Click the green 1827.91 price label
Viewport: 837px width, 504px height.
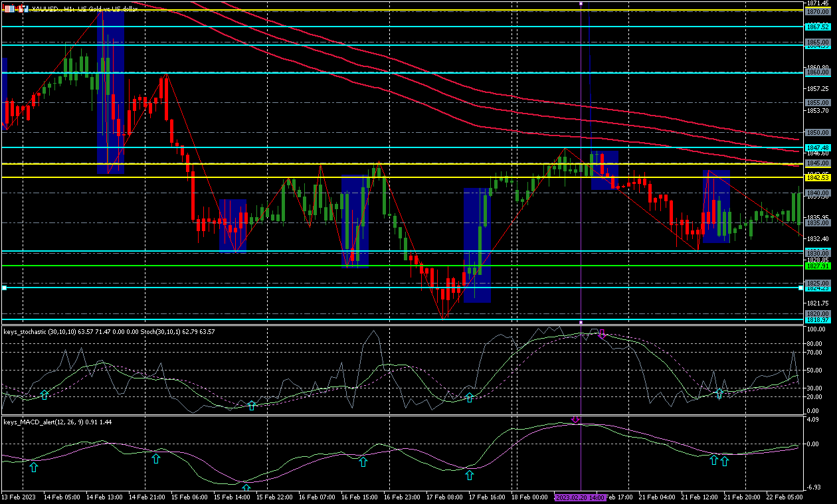pos(817,266)
